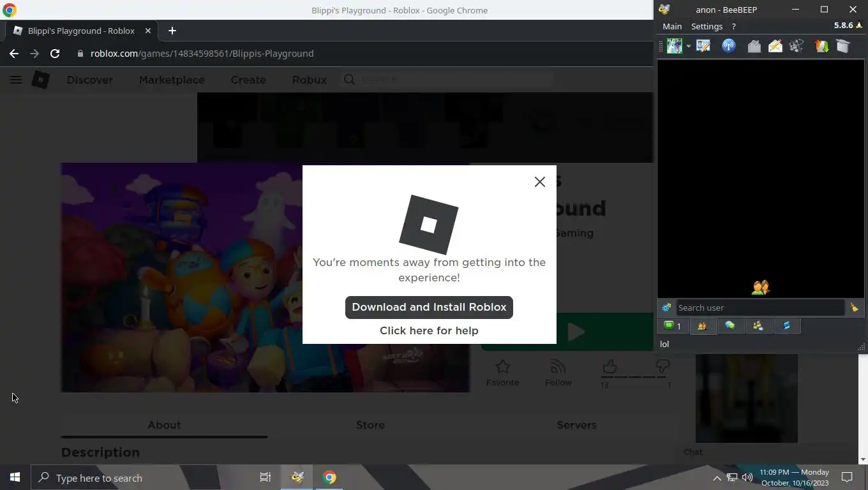Click the Search user field

click(759, 308)
